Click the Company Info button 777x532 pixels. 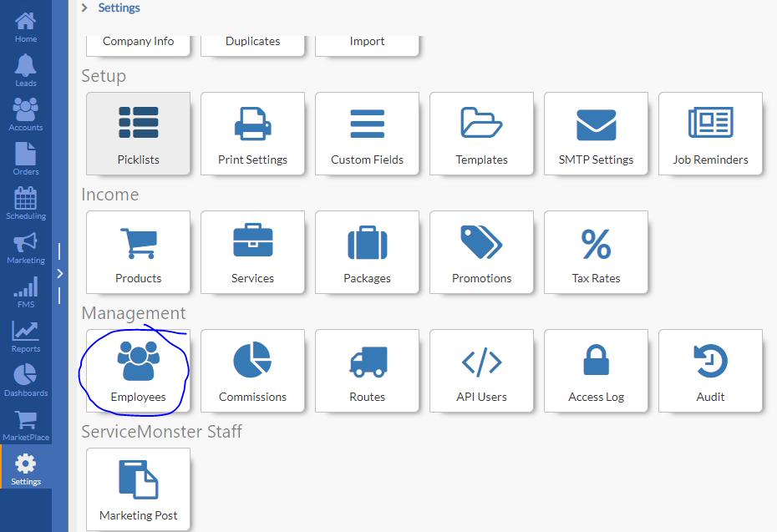138,42
